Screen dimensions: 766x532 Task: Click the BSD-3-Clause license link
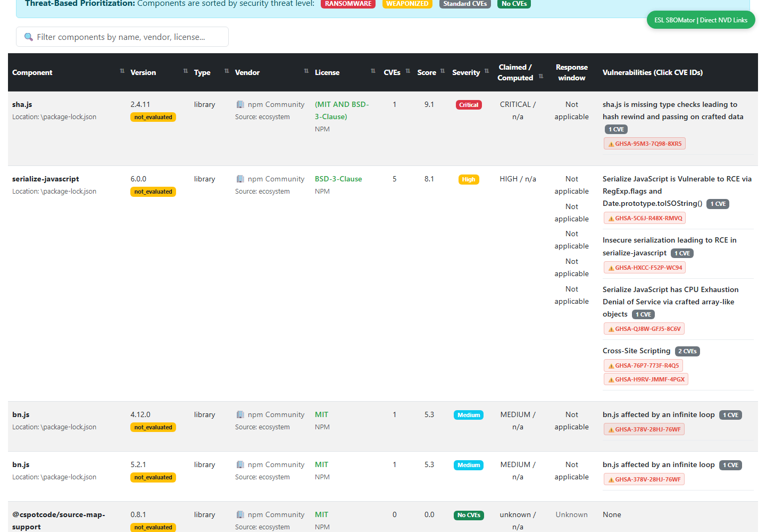(338, 179)
